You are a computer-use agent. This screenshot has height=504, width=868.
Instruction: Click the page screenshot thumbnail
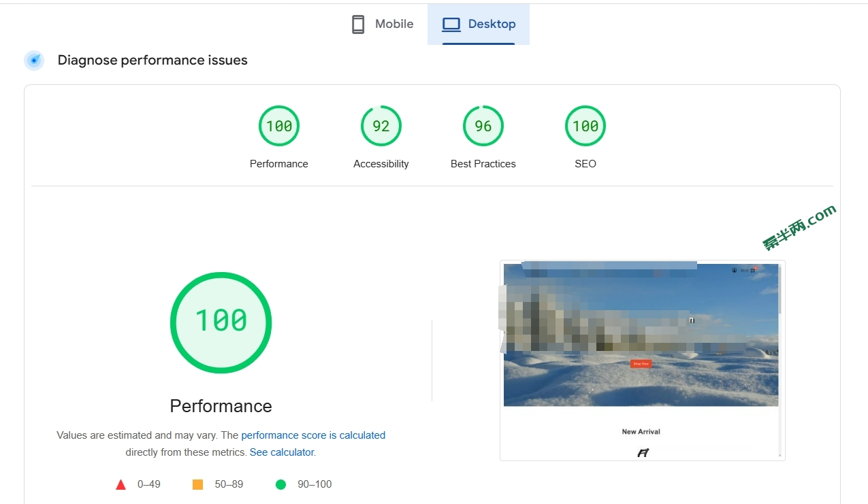642,360
